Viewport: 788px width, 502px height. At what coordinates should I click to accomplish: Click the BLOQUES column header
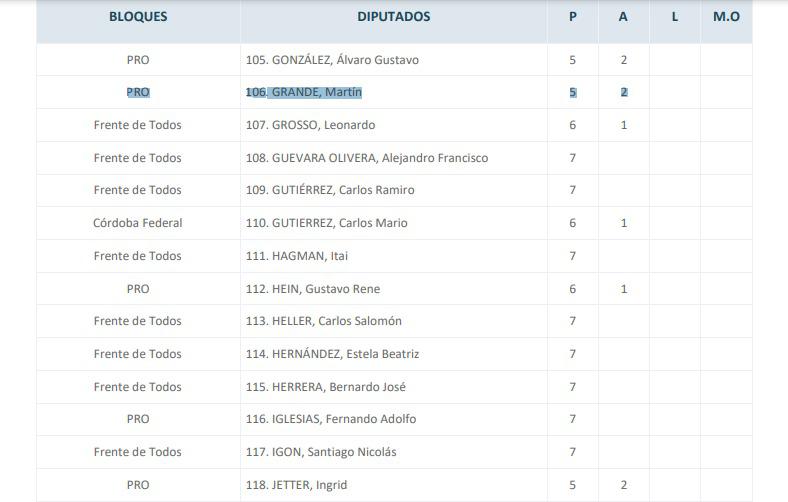(x=138, y=17)
